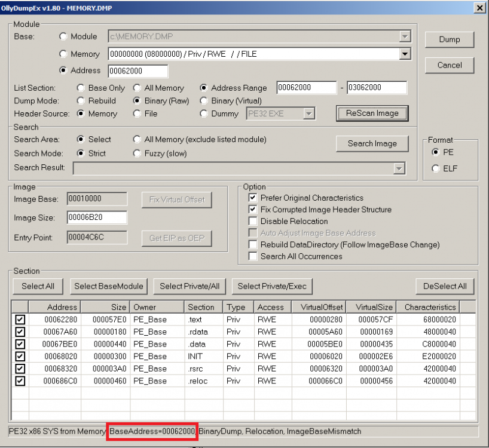Choose the Rebuild dump mode
The width and height of the screenshot is (489, 448).
(81, 101)
